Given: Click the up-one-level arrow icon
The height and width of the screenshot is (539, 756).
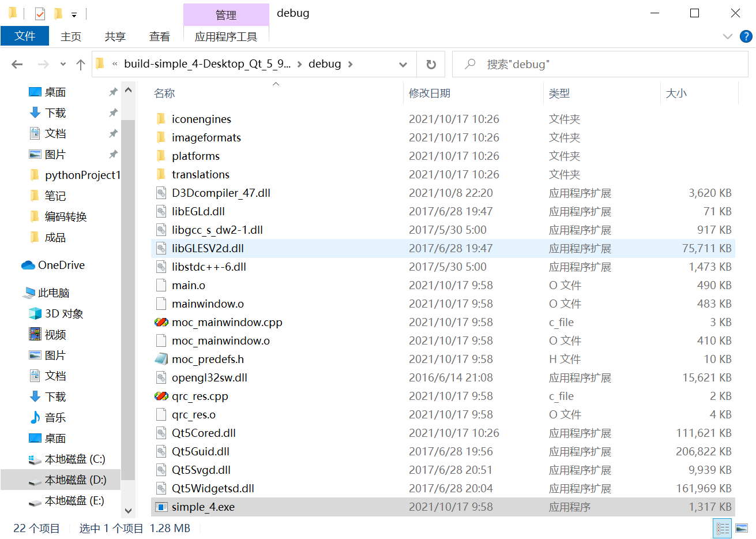Looking at the screenshot, I should coord(80,63).
